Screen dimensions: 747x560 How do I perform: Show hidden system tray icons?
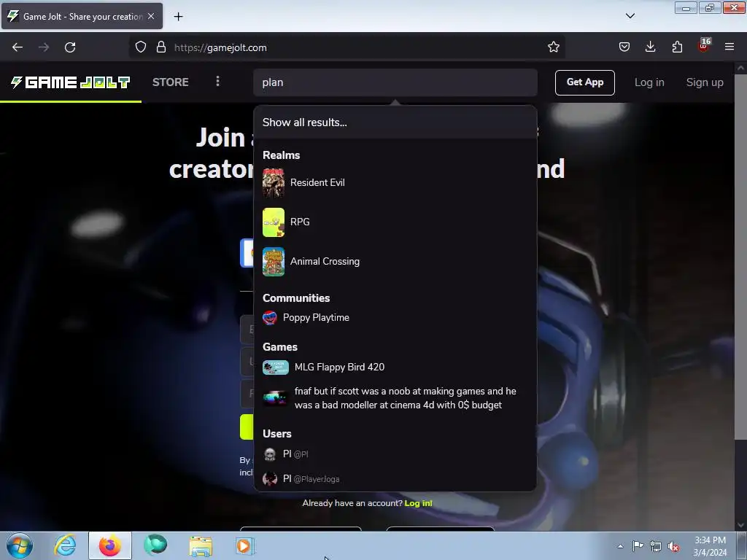(x=620, y=546)
